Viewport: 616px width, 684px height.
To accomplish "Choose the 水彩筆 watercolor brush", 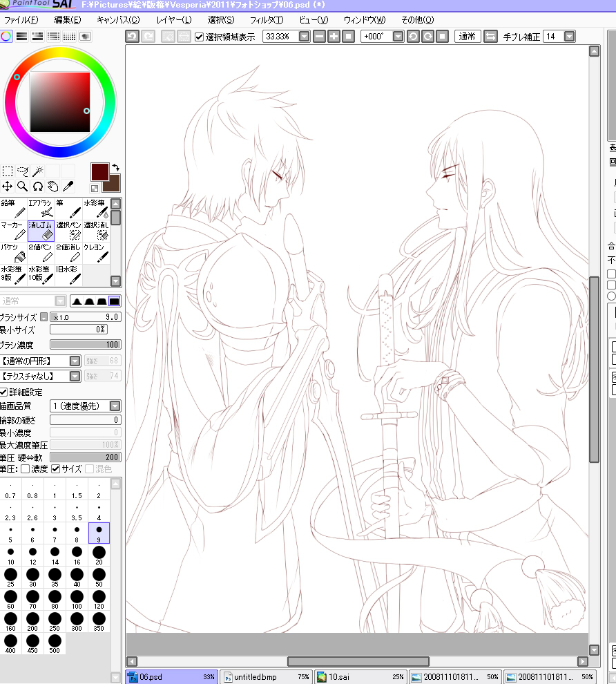I will click(x=96, y=209).
